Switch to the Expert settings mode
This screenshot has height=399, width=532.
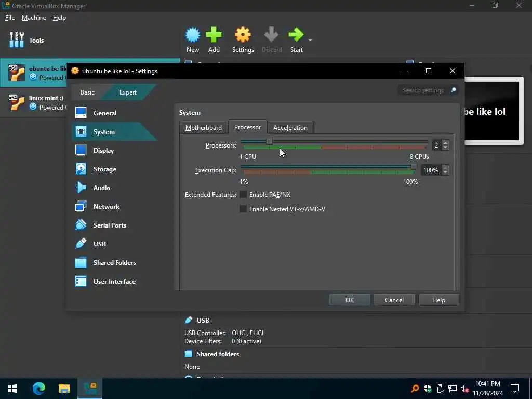128,92
